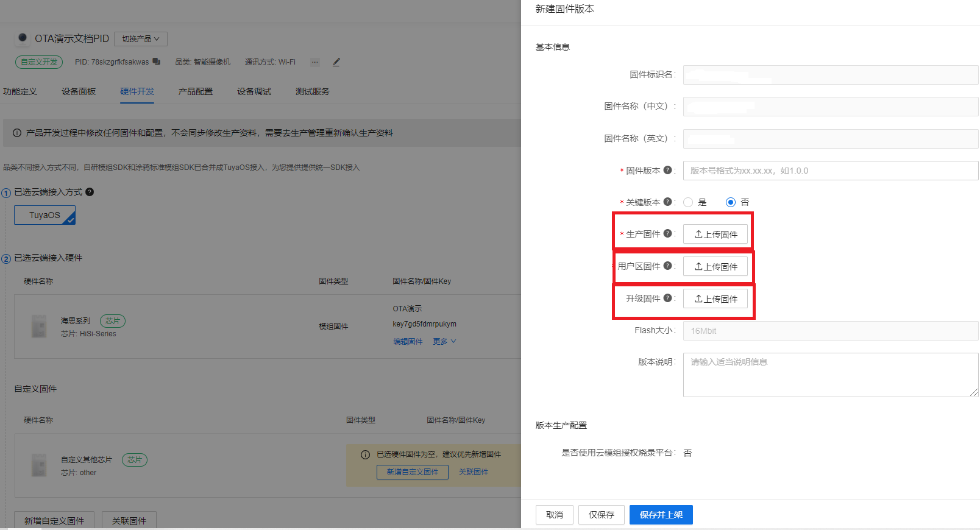Image resolution: width=980 pixels, height=530 pixels.
Task: Open the 设备面板 tab
Action: 79,91
